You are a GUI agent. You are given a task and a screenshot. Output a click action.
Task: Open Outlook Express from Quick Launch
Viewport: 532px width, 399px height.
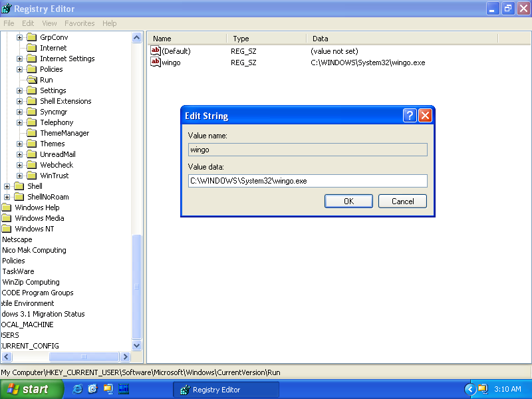[x=92, y=389]
